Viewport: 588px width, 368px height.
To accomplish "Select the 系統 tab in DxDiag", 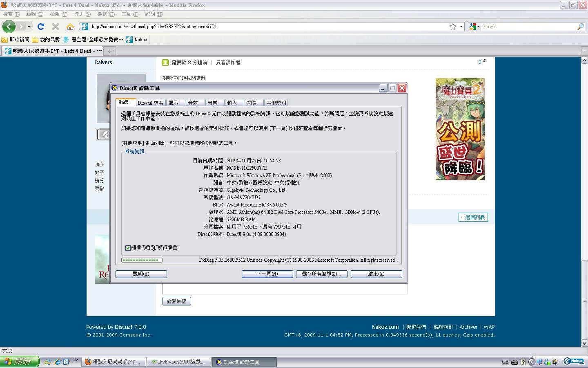I will (125, 102).
